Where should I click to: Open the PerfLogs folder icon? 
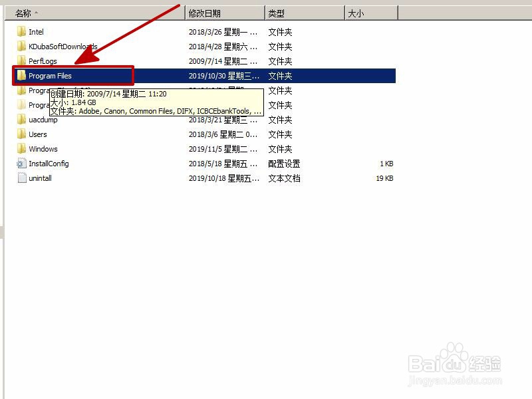tap(22, 61)
